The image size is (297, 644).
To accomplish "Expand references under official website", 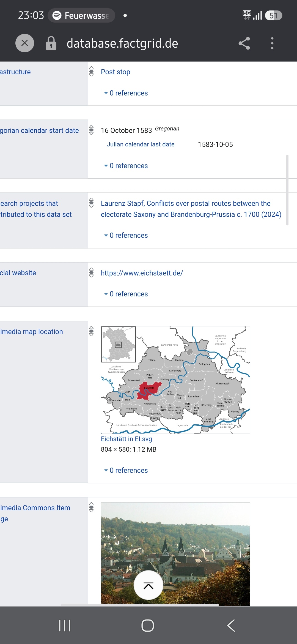I will (126, 294).
